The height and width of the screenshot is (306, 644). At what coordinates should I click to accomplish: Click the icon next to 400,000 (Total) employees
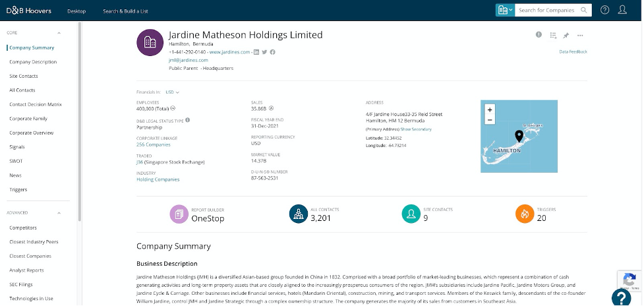173,108
